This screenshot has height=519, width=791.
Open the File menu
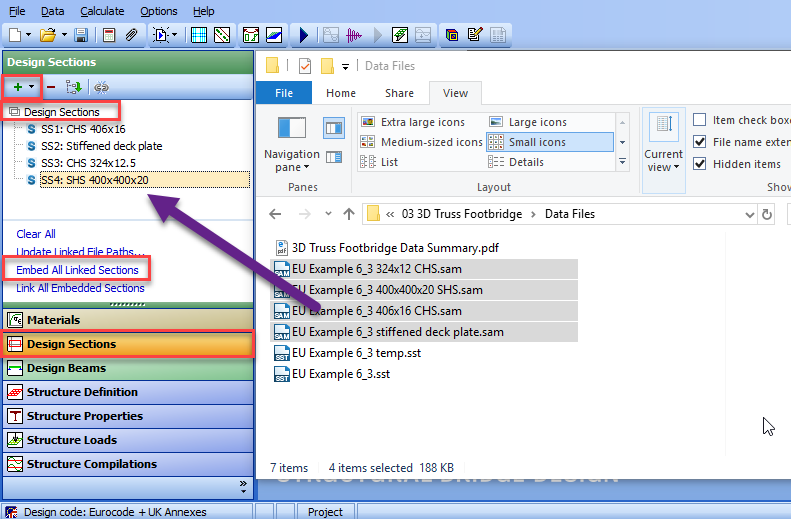pos(17,11)
